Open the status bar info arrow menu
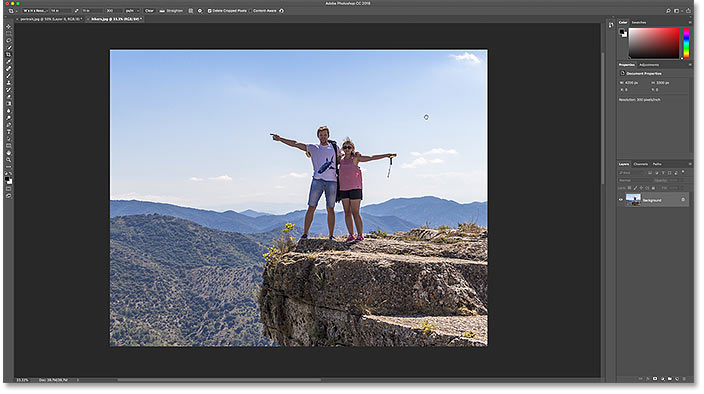The image size is (704, 394). (78, 380)
